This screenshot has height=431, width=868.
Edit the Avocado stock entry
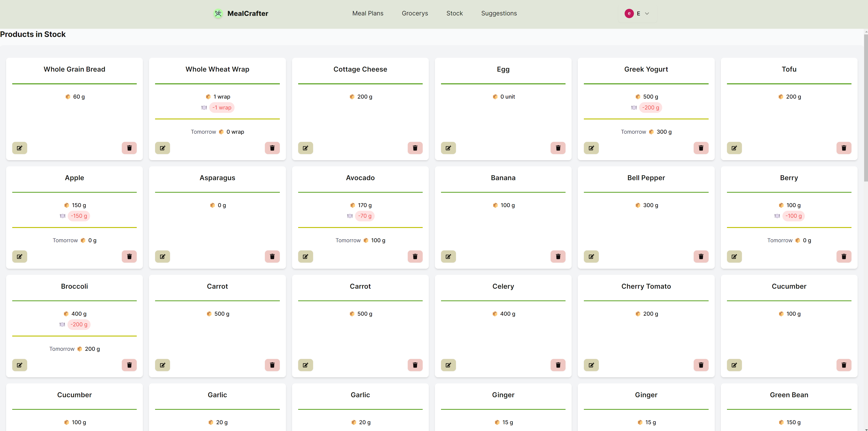tap(305, 257)
